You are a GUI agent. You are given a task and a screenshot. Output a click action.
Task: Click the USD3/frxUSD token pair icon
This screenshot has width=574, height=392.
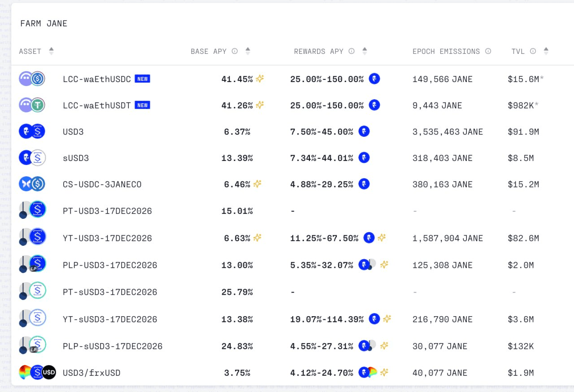pyautogui.click(x=37, y=372)
